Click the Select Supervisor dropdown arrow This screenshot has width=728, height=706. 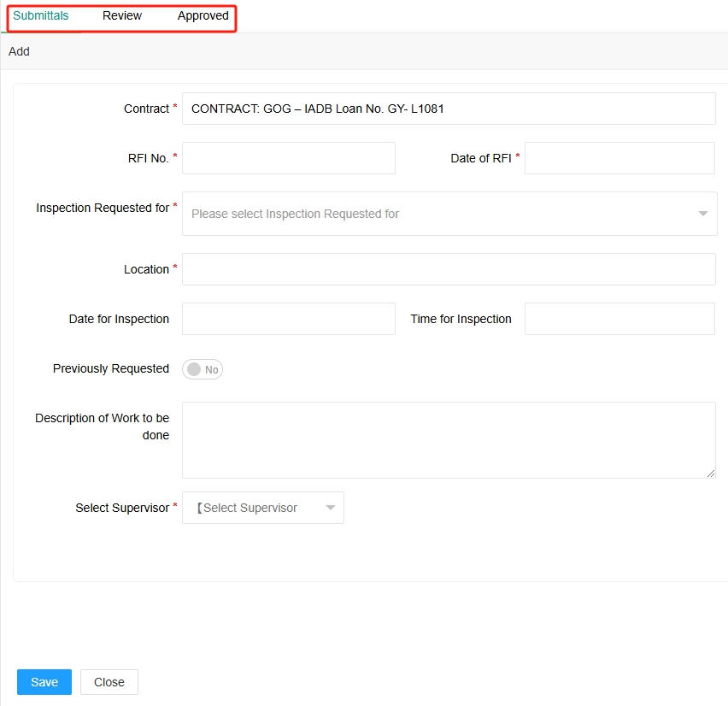click(x=331, y=509)
